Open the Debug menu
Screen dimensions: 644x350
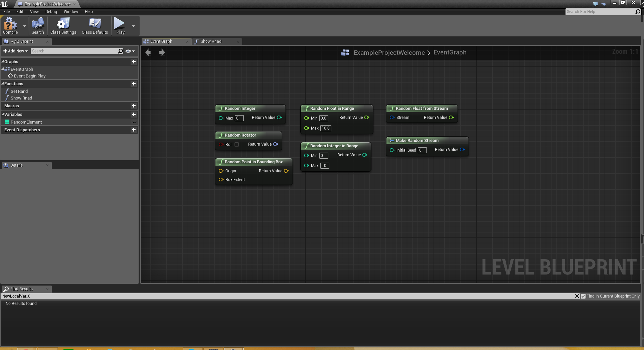51,11
